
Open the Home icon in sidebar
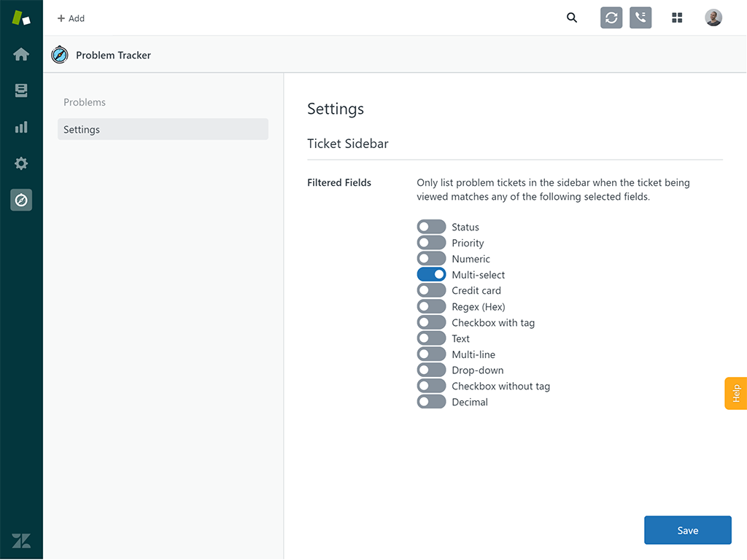click(x=21, y=55)
